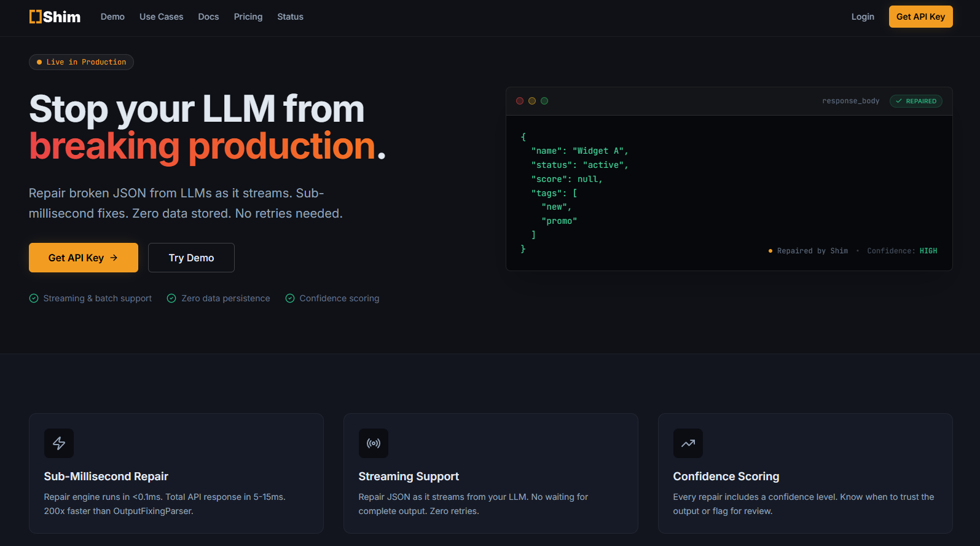Click the Live in Production badge

[81, 62]
